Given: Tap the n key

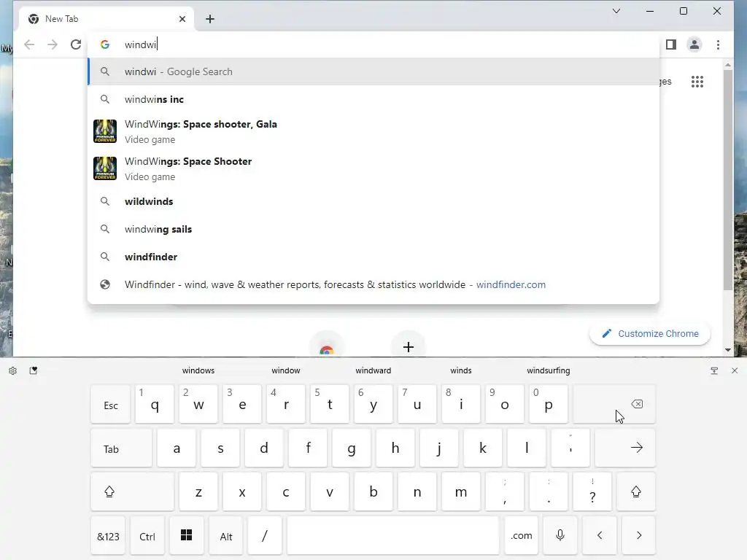Looking at the screenshot, I should [x=417, y=492].
